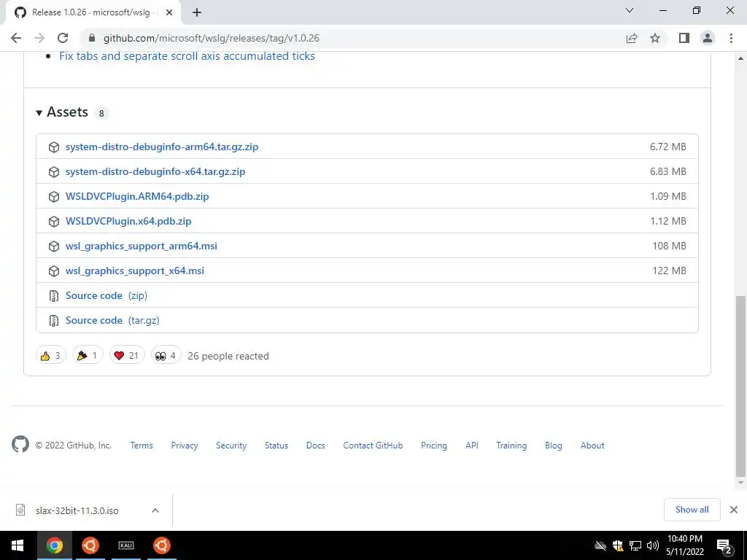The width and height of the screenshot is (747, 560).
Task: Open the notification center icon
Action: [x=724, y=545]
